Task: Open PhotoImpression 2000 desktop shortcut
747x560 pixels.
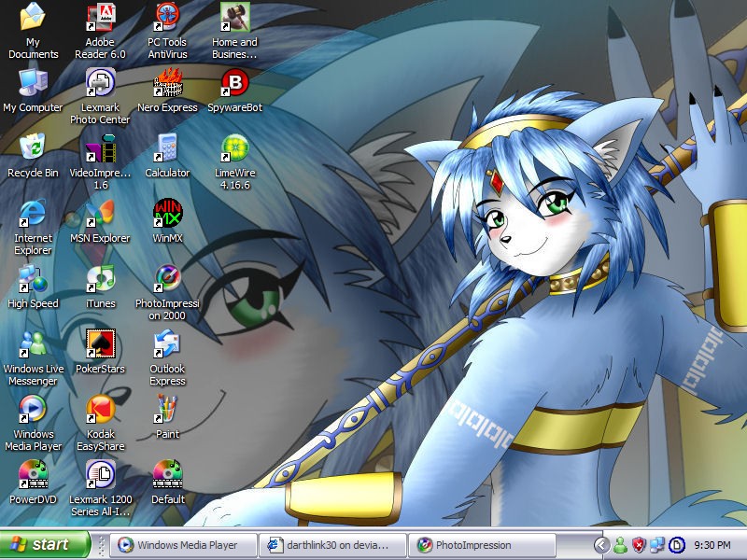Action: pos(168,278)
